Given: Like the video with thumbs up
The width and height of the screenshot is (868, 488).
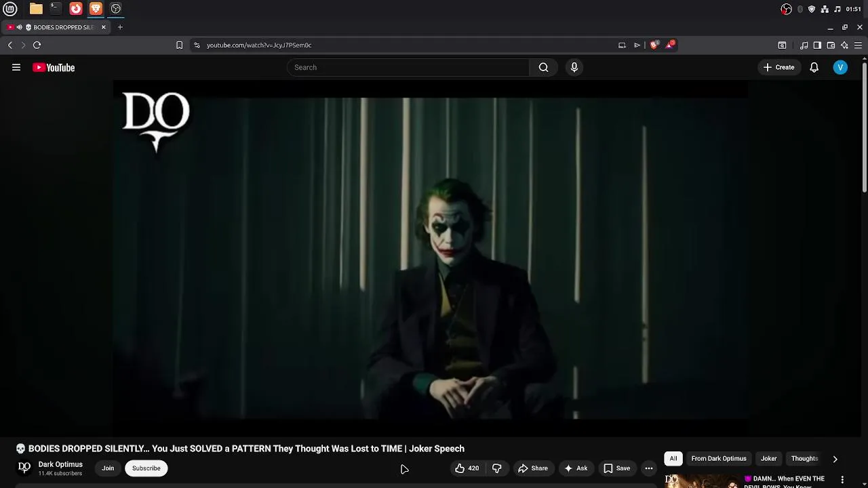Looking at the screenshot, I should [467, 468].
